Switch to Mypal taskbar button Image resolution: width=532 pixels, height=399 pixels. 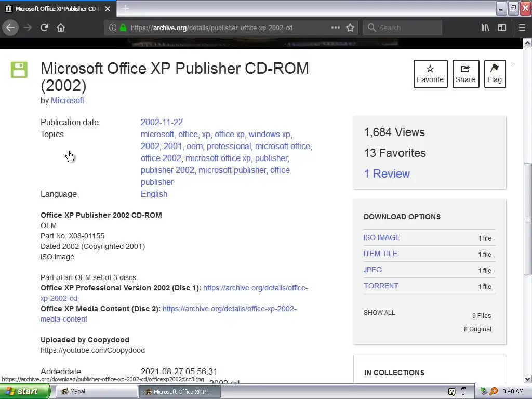coord(96,391)
